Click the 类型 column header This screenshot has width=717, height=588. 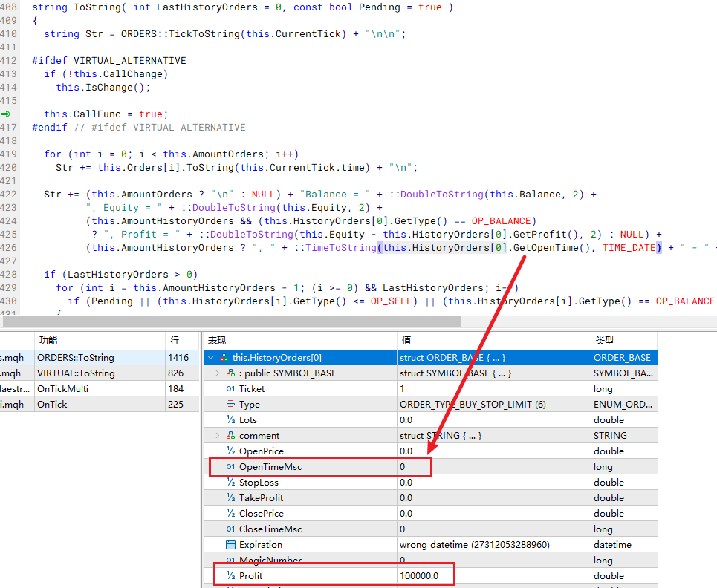tap(623, 340)
